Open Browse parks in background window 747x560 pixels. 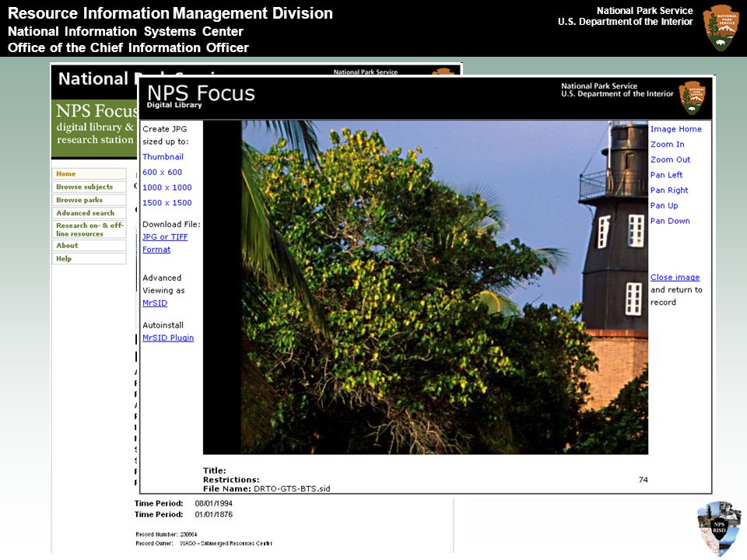click(89, 200)
